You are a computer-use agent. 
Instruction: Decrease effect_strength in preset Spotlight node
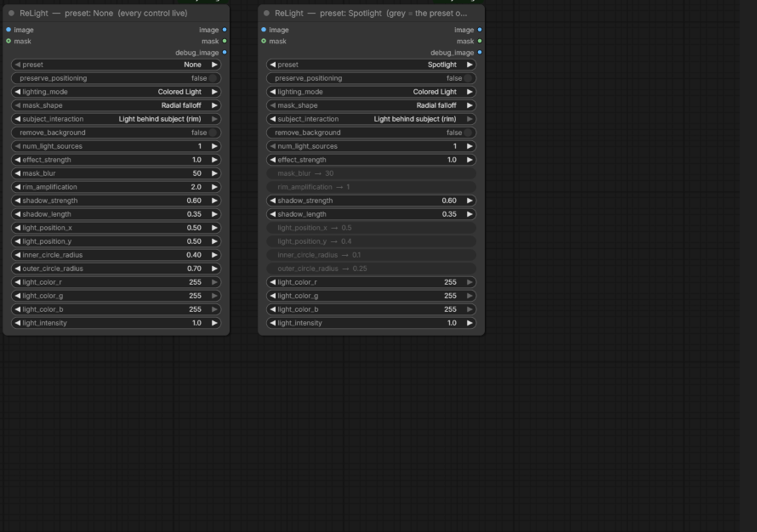(x=273, y=160)
